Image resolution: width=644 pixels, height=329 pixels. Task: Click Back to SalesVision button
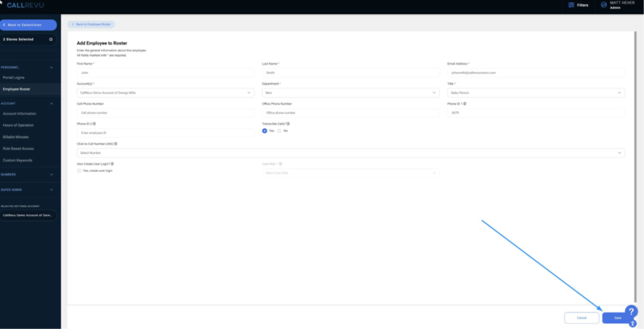[x=28, y=25]
